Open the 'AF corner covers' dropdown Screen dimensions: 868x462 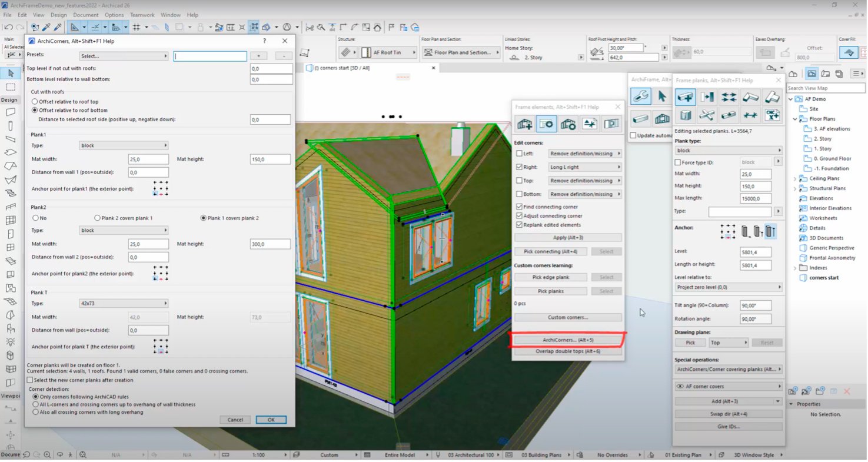(x=729, y=387)
